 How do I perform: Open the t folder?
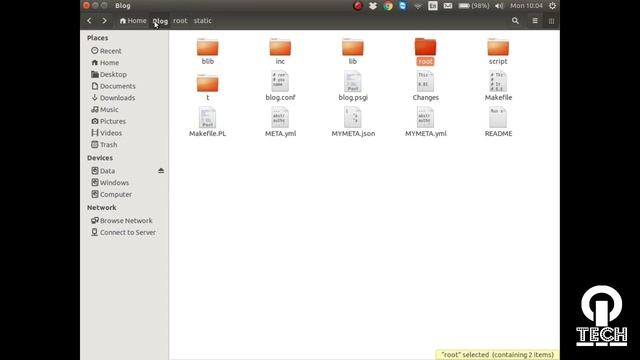click(x=207, y=87)
